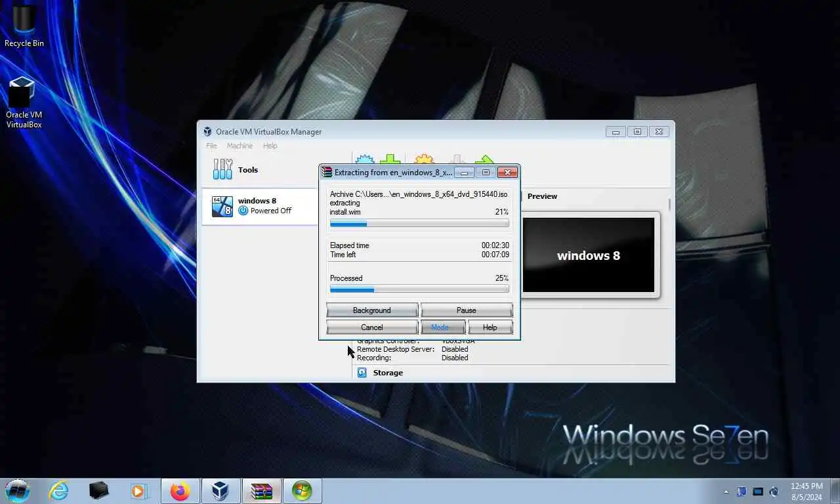
Task: Click the New machine starburst toolbar icon
Action: click(x=364, y=159)
